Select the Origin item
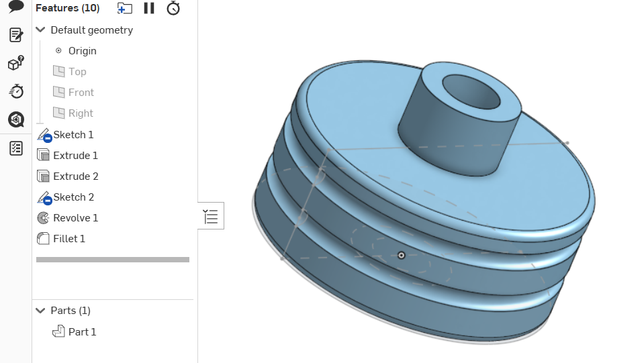 click(x=82, y=51)
